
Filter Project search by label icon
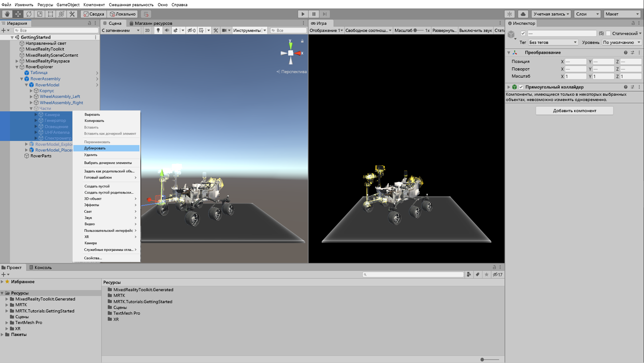pos(478,275)
